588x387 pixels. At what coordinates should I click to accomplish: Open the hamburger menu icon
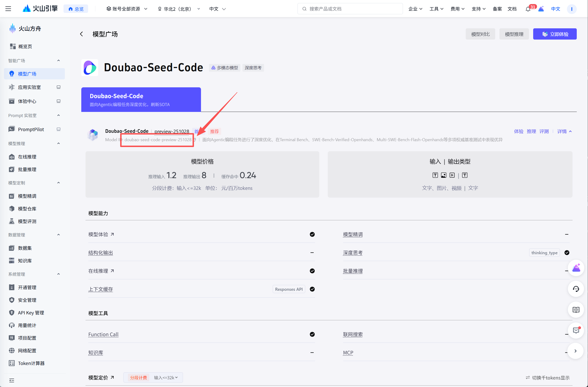(x=8, y=9)
